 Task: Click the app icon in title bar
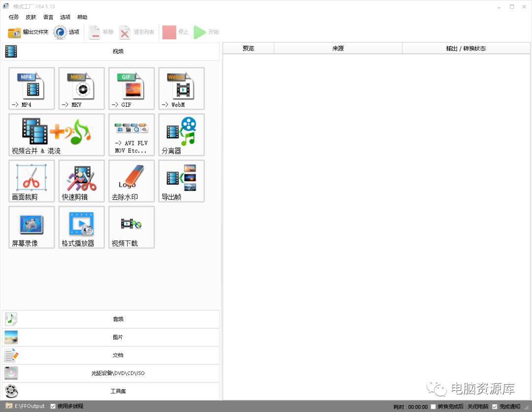[x=6, y=6]
